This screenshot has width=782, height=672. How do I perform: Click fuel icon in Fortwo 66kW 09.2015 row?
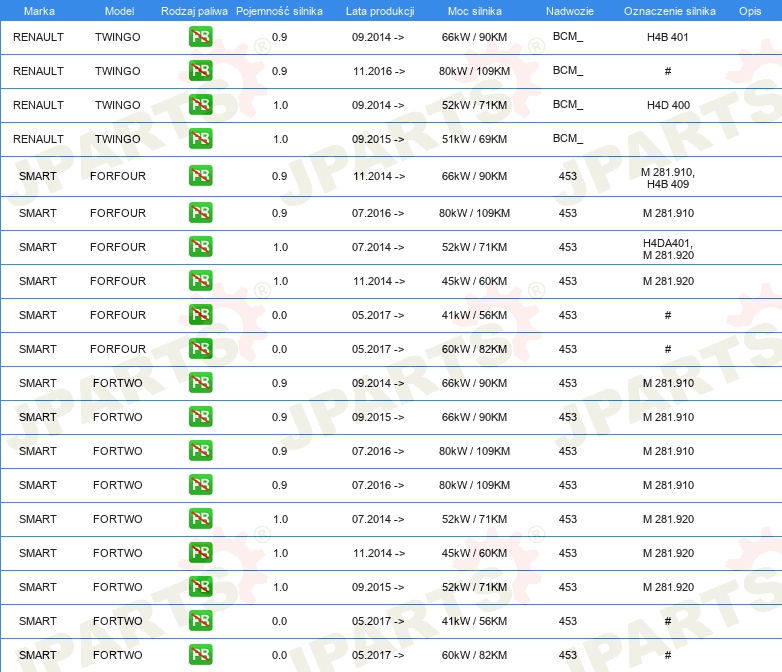click(x=200, y=417)
